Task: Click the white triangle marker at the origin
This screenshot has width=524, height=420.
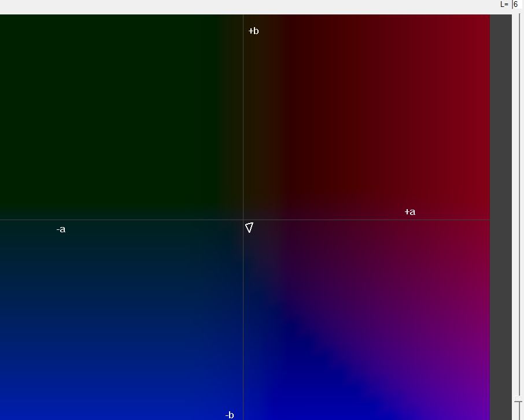Action: coord(249,228)
